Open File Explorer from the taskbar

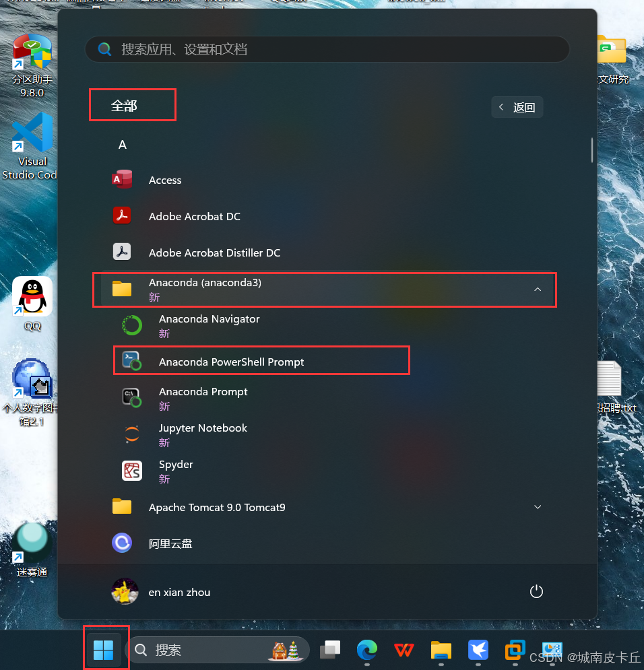(x=441, y=650)
